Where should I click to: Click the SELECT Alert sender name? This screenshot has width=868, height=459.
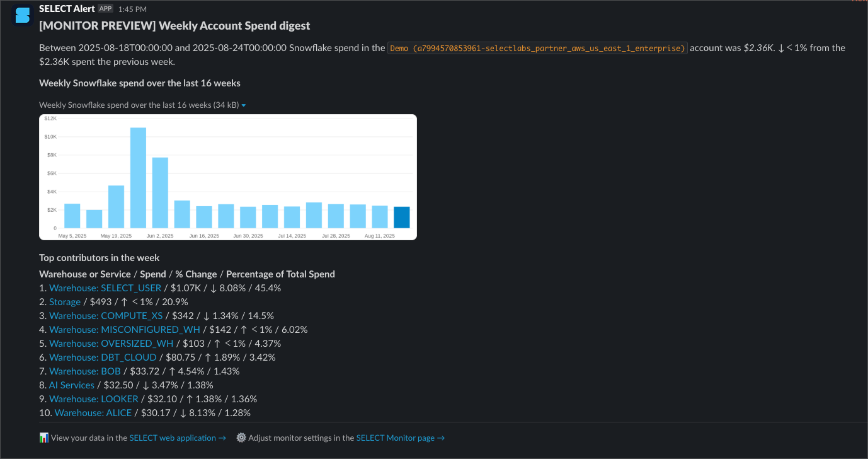coord(67,9)
